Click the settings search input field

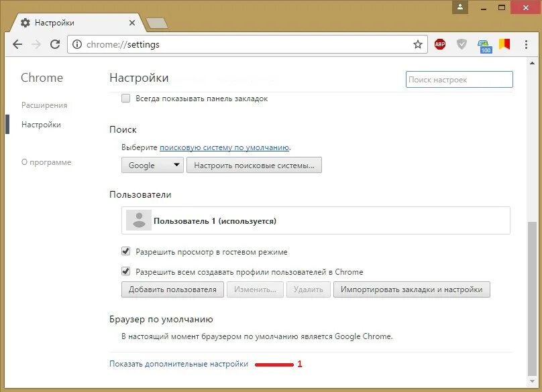point(459,79)
